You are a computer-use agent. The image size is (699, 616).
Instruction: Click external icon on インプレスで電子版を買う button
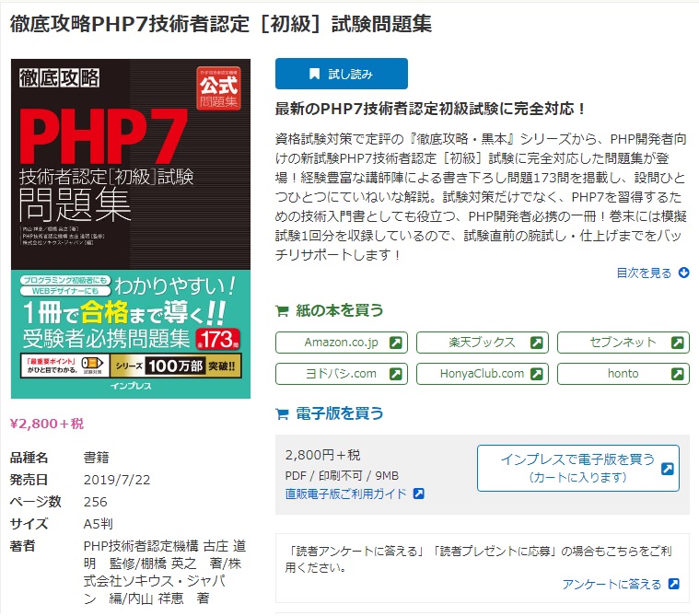point(667,469)
